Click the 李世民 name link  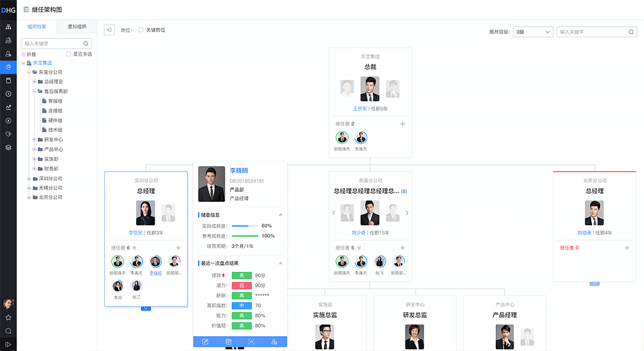(x=135, y=233)
